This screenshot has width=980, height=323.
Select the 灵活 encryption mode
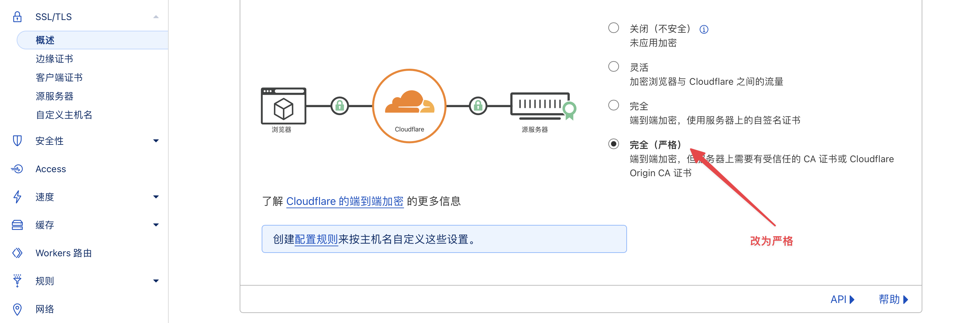pyautogui.click(x=613, y=67)
